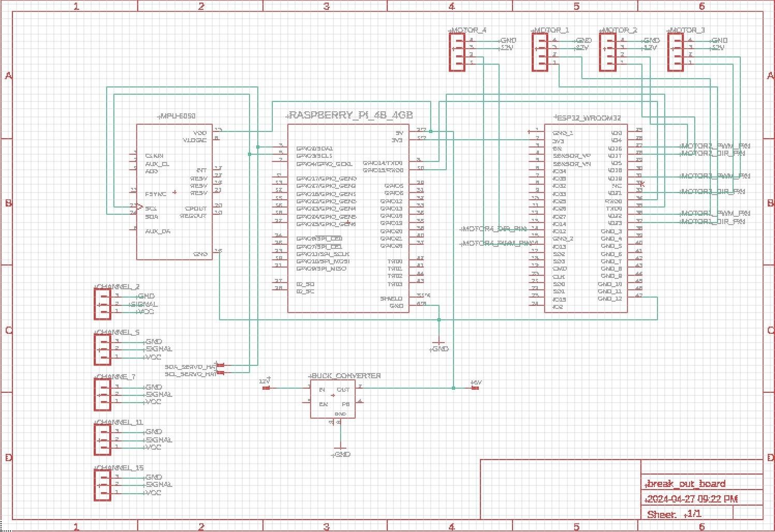Select the ESP32_WROOM32 component label

(x=587, y=118)
